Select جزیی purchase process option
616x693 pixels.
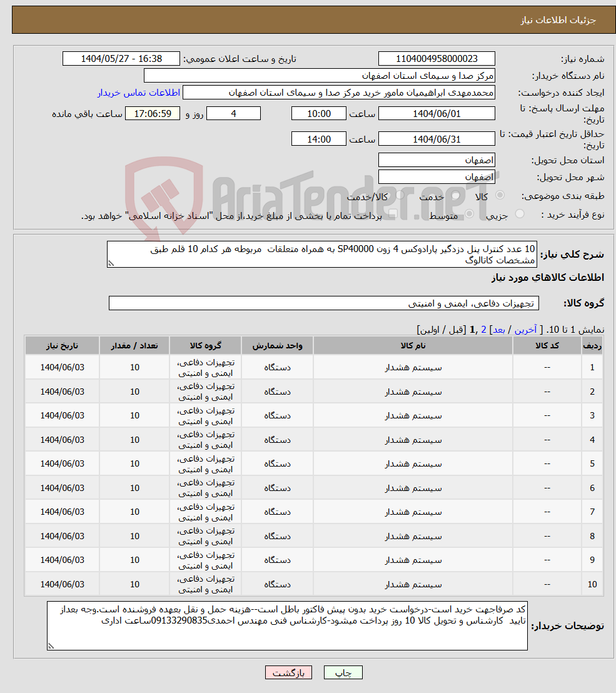coord(518,213)
